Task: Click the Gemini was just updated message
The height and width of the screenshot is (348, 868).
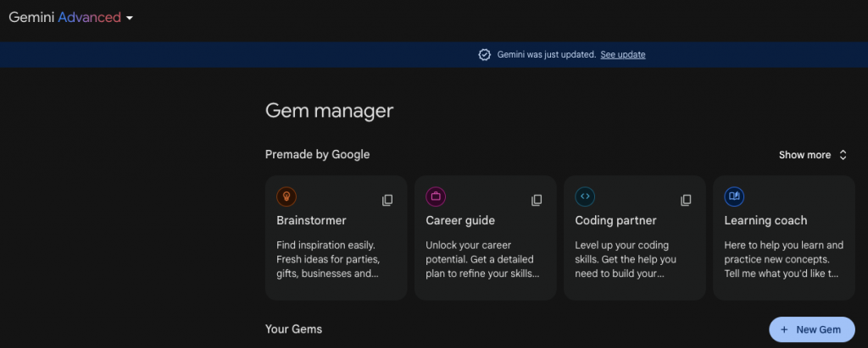Action: 547,54
